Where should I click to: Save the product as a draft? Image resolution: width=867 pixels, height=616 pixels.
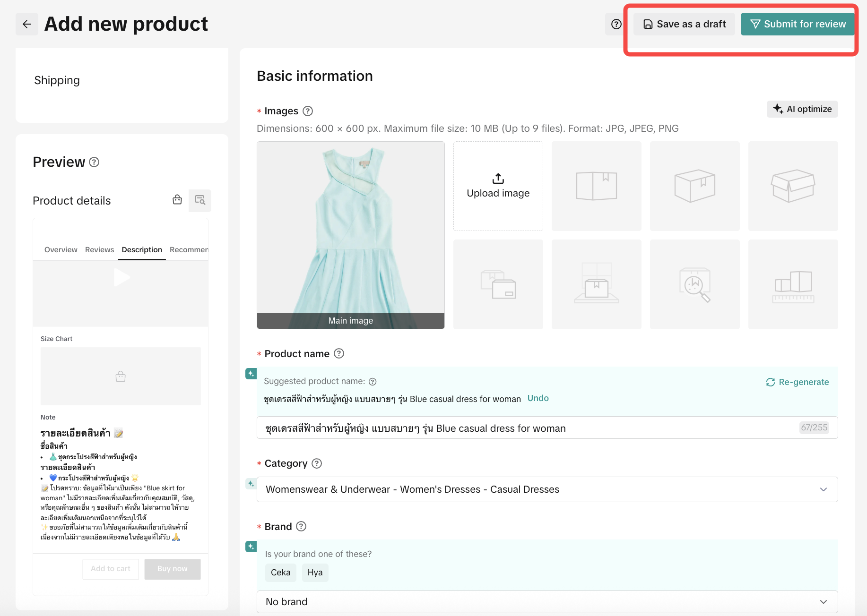684,24
